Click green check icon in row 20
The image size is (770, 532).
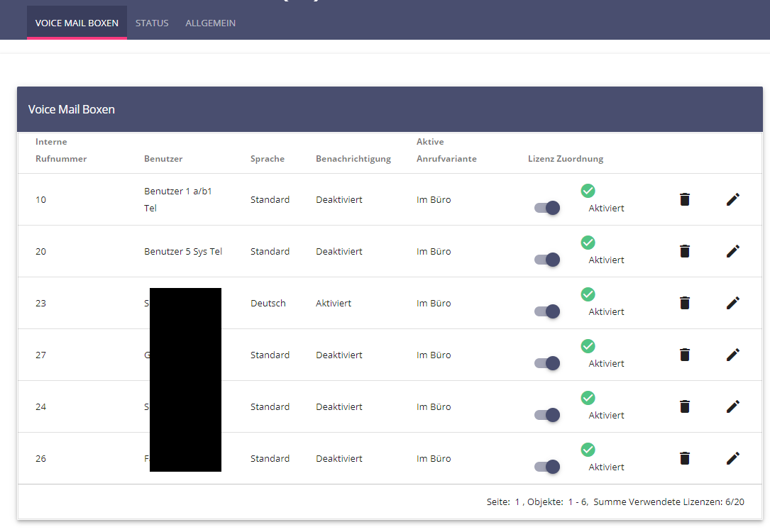coord(588,243)
